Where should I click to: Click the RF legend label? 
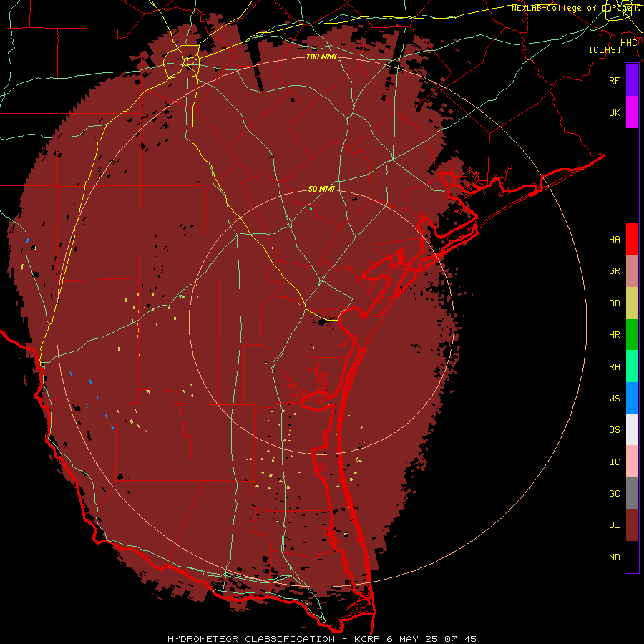(x=615, y=80)
